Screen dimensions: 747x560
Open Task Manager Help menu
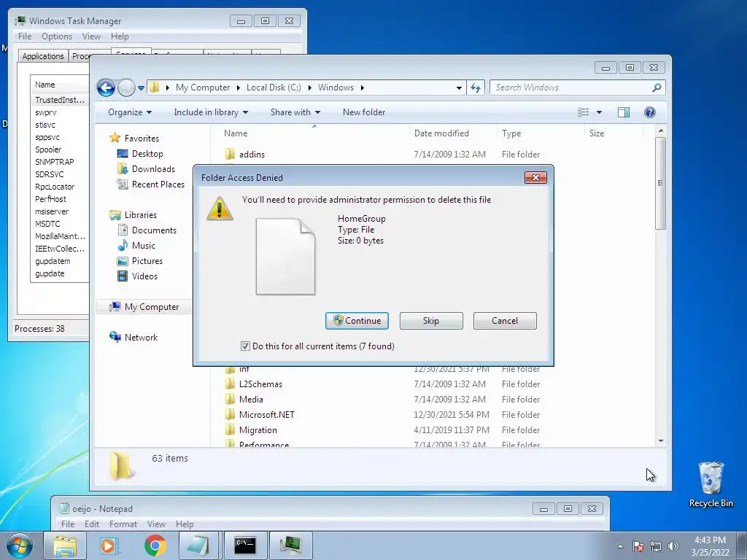pos(120,36)
